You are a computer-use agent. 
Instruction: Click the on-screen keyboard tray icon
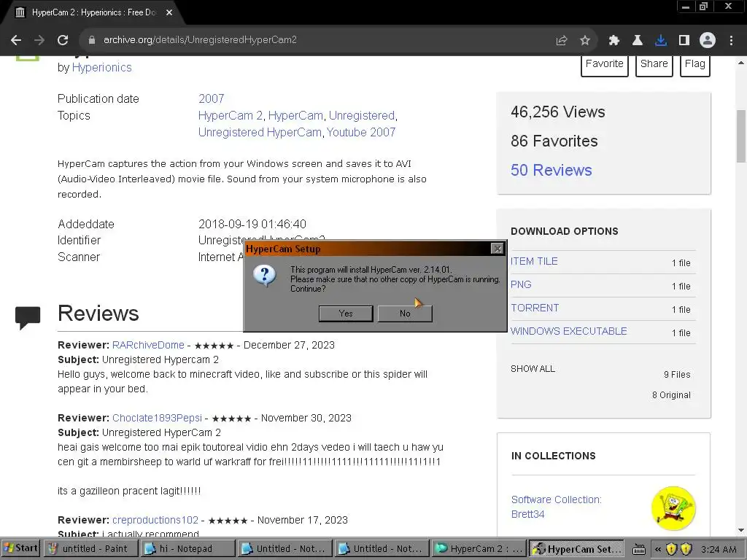coord(639,550)
